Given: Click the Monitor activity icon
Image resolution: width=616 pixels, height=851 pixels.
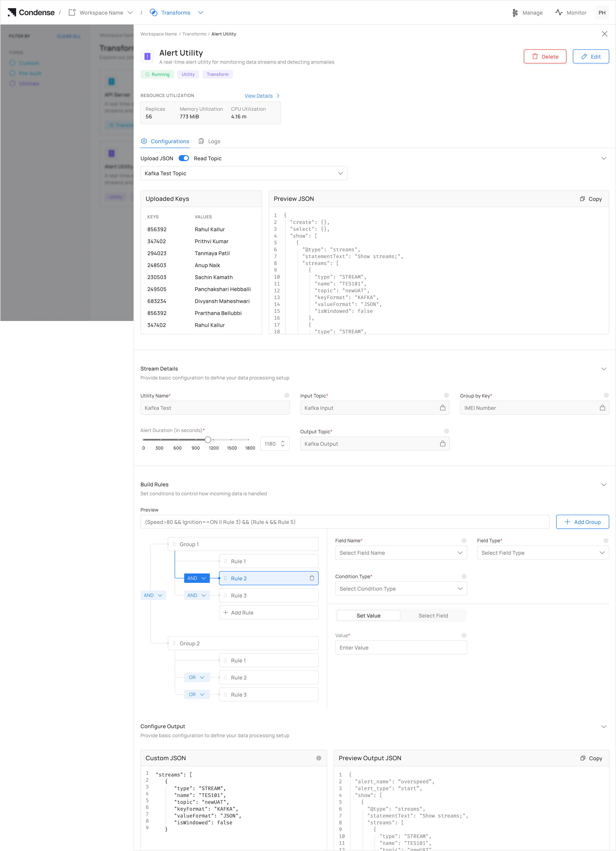Looking at the screenshot, I should pos(559,12).
